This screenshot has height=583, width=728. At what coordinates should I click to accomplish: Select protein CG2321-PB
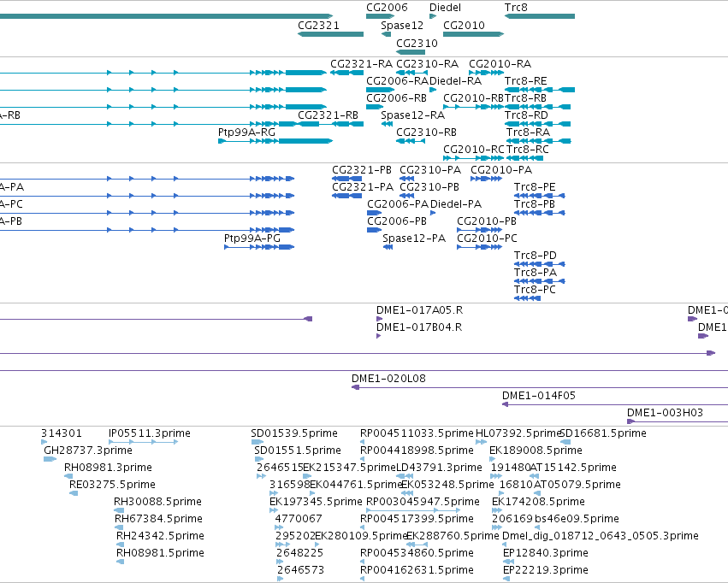(x=346, y=179)
